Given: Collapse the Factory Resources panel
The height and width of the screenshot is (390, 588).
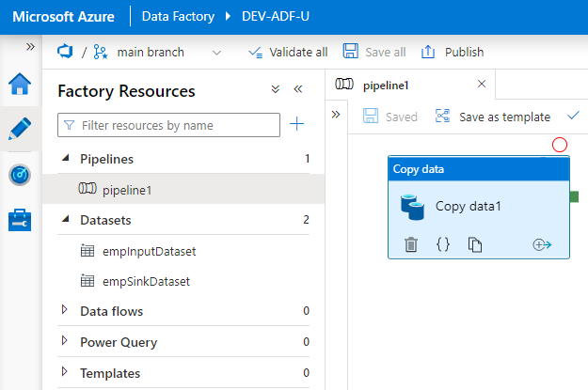Looking at the screenshot, I should [298, 89].
